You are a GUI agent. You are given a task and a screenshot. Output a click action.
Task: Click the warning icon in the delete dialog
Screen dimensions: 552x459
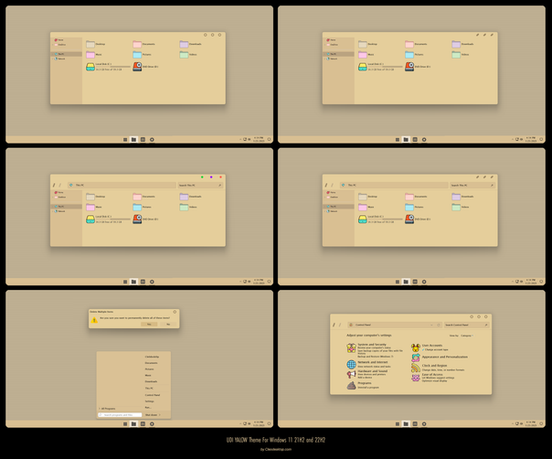click(x=94, y=320)
